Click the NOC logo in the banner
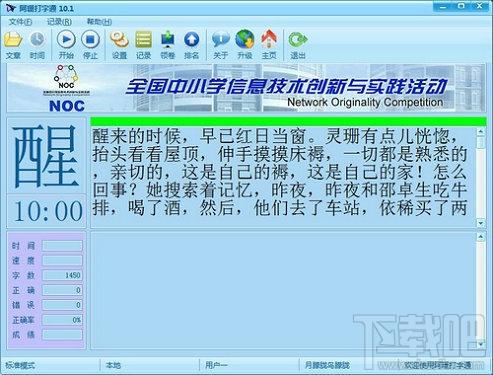 pyautogui.click(x=67, y=88)
